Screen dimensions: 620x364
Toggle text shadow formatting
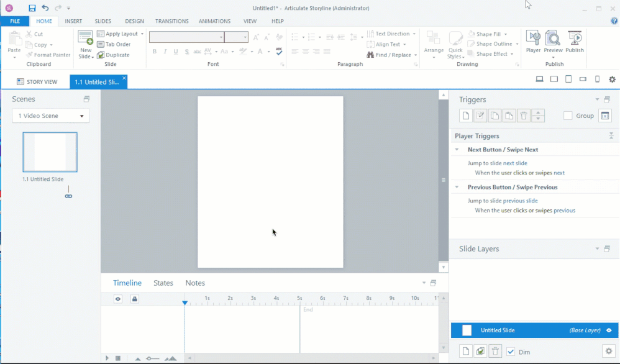click(186, 52)
